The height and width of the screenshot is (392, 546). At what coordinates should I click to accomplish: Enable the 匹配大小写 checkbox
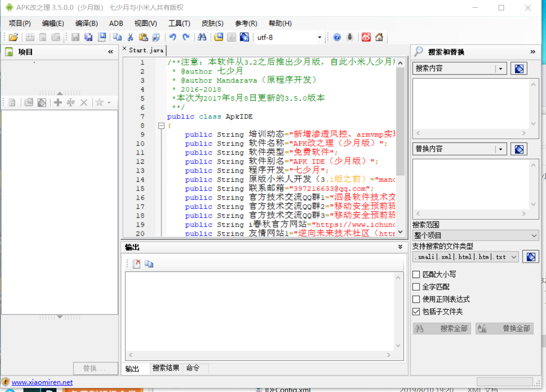click(x=416, y=274)
